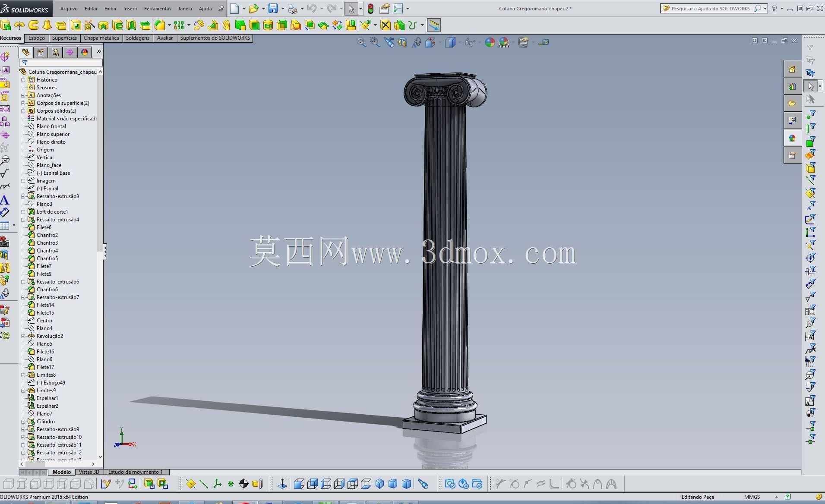The height and width of the screenshot is (504, 825).
Task: Click the Section View icon
Action: [x=402, y=42]
